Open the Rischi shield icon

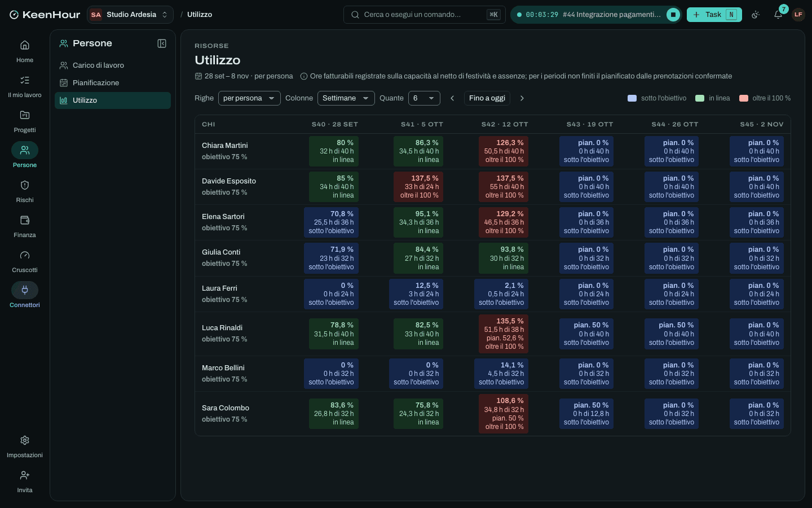[x=25, y=185]
